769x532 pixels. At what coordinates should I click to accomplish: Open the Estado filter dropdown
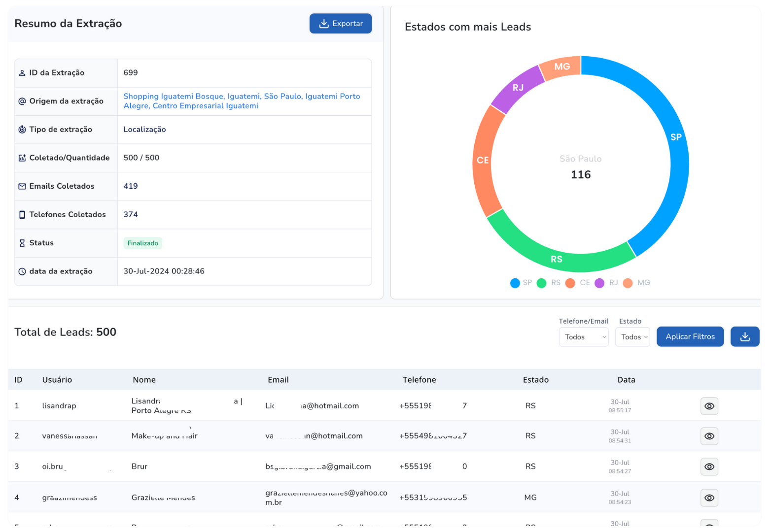coord(632,337)
